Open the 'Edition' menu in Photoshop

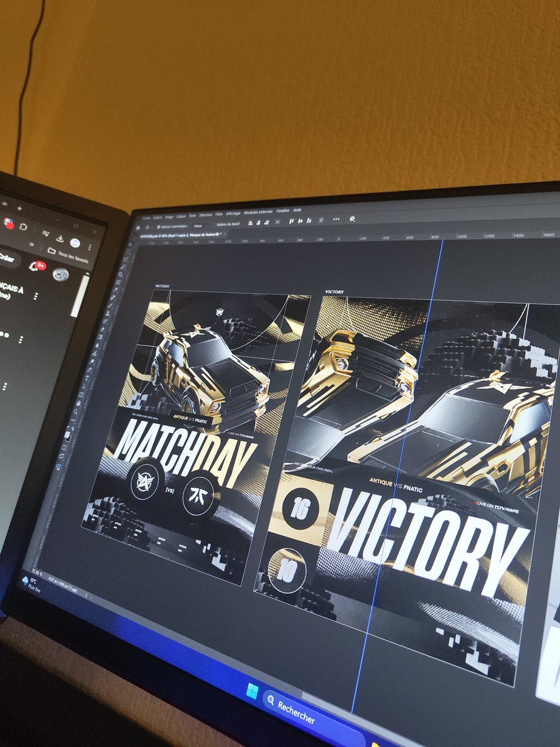click(x=157, y=218)
